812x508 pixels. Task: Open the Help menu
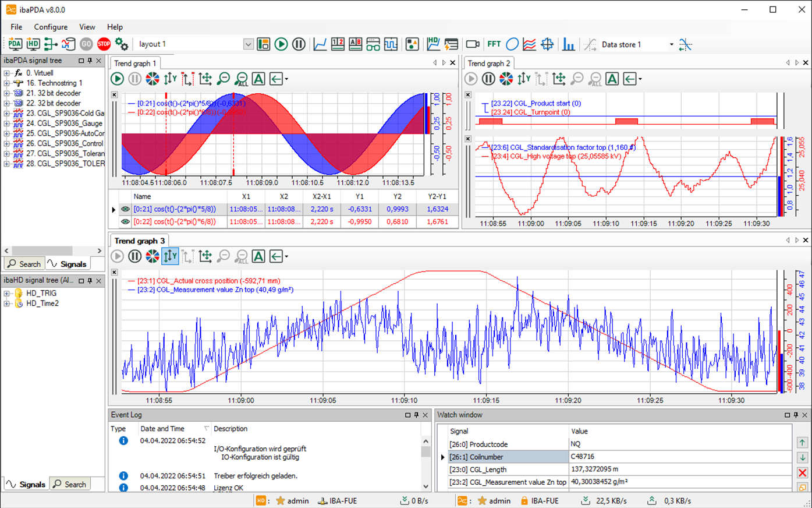[x=115, y=27]
